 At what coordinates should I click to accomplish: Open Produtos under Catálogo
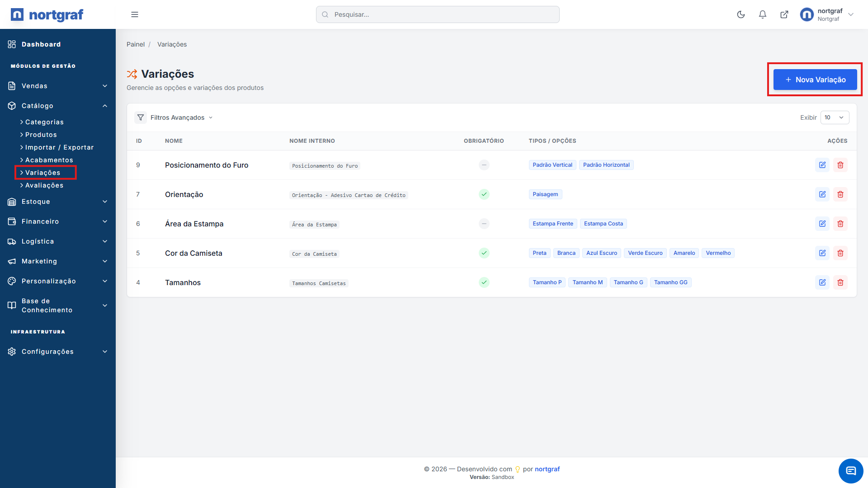pos(41,135)
